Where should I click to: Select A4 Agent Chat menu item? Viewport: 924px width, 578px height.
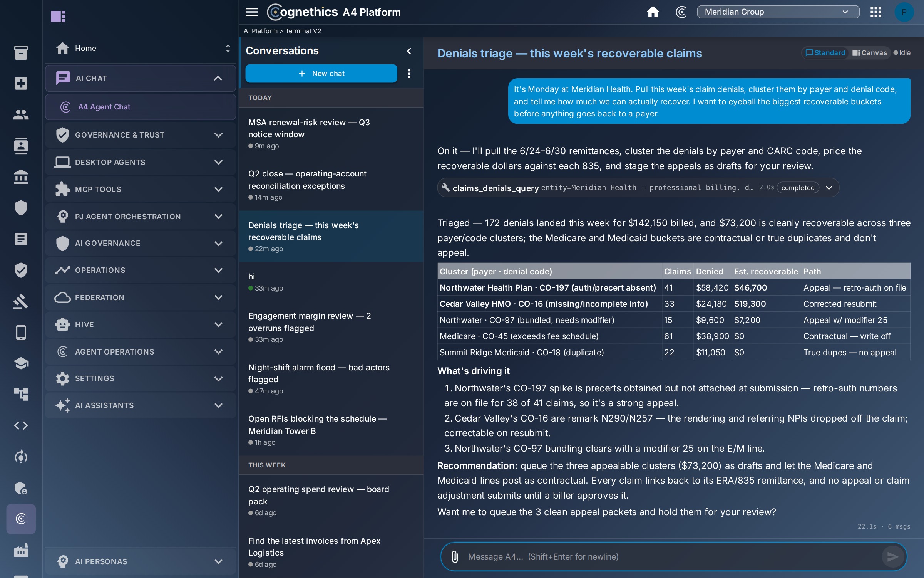click(141, 107)
